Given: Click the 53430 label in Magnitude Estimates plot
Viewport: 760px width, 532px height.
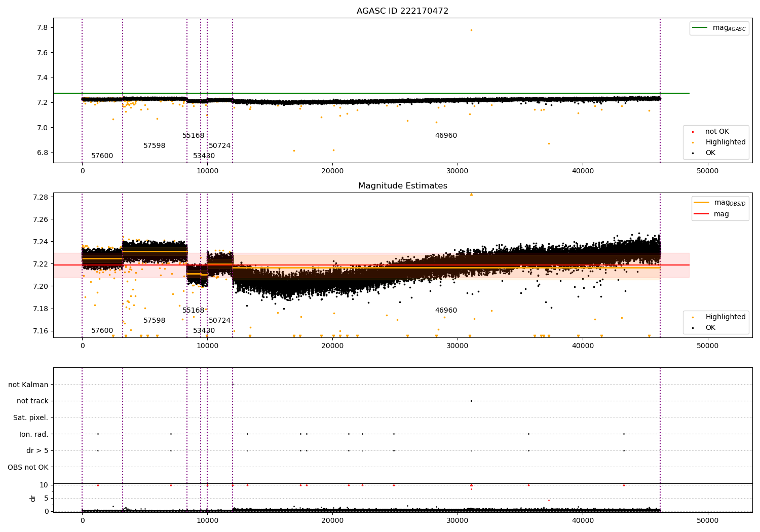Looking at the screenshot, I should [204, 331].
